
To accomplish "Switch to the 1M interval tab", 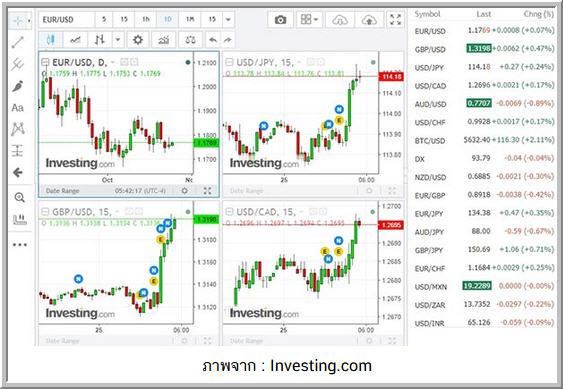I will 190,19.
